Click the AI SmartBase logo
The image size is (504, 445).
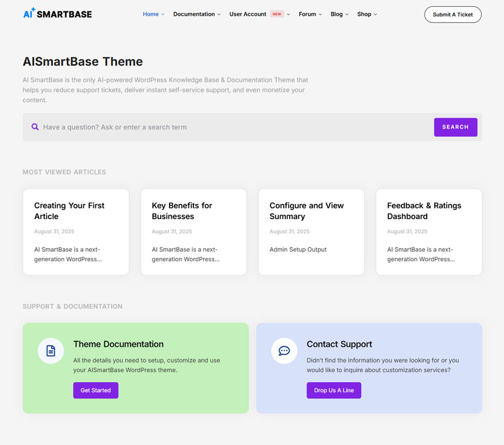coord(57,14)
